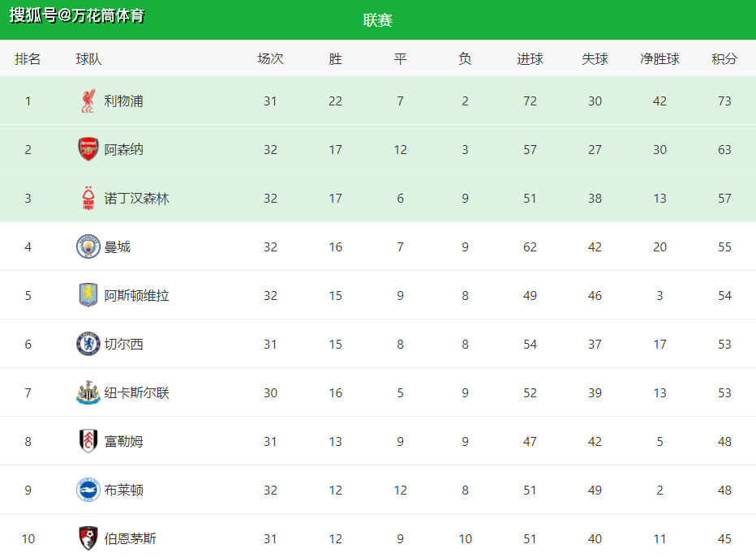Click the Aston Villa crest icon
This screenshot has width=756, height=557.
click(x=88, y=296)
